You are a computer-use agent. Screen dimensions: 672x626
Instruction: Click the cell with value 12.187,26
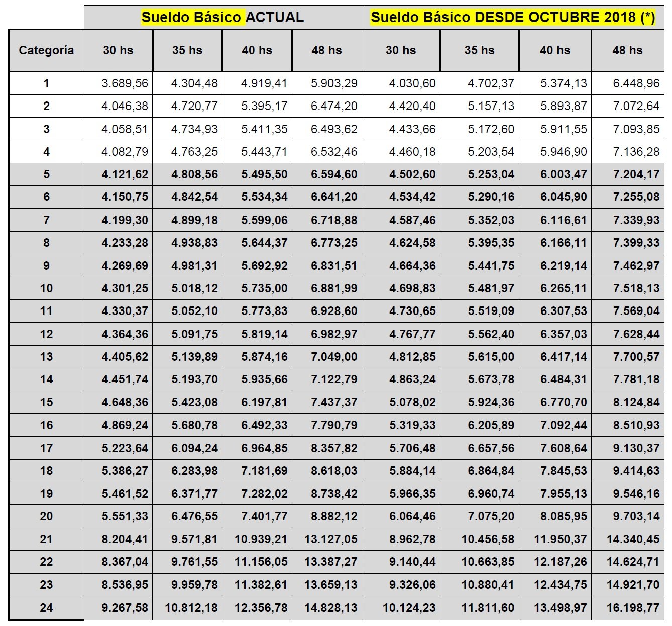pos(560,562)
